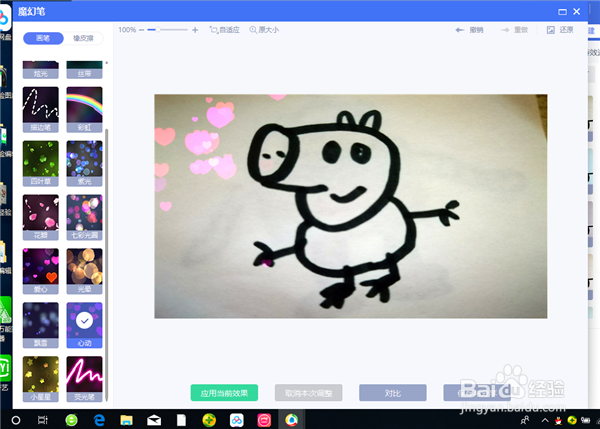Select the 彩虹 rainbow brush
The width and height of the screenshot is (600, 429).
(x=85, y=109)
